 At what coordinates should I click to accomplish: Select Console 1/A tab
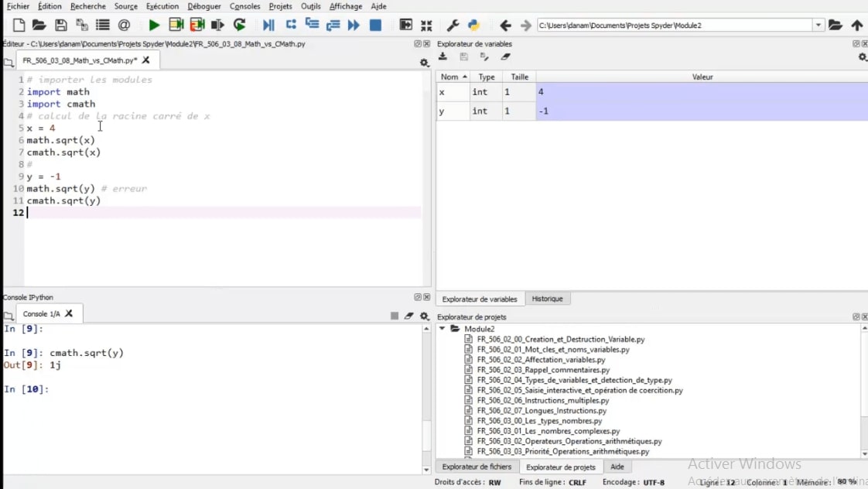(x=42, y=313)
